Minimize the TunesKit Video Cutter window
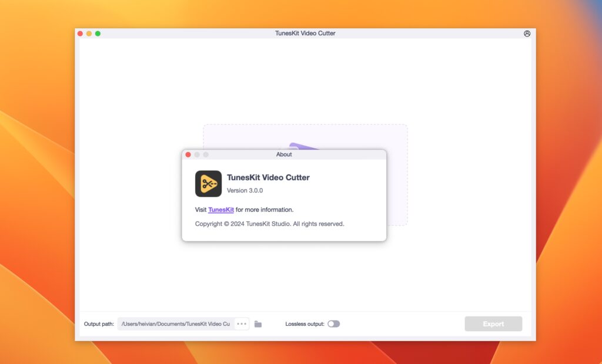Image resolution: width=602 pixels, height=364 pixels. [x=89, y=33]
